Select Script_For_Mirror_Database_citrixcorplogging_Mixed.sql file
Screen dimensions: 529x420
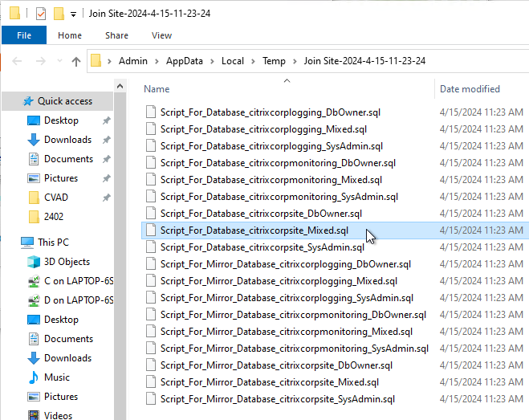click(x=279, y=281)
